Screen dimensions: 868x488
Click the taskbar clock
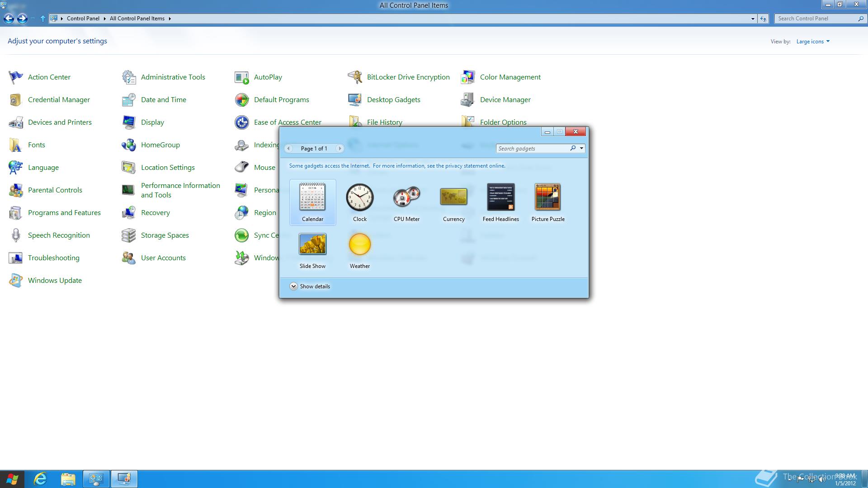point(845,479)
